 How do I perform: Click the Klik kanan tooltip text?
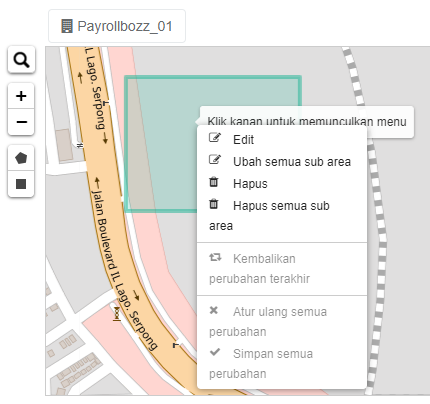click(x=307, y=121)
